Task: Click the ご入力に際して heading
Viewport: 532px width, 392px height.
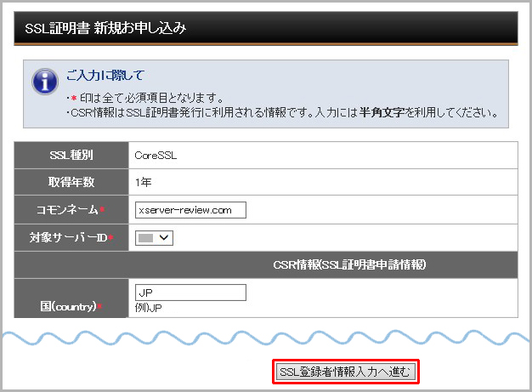Action: click(110, 76)
